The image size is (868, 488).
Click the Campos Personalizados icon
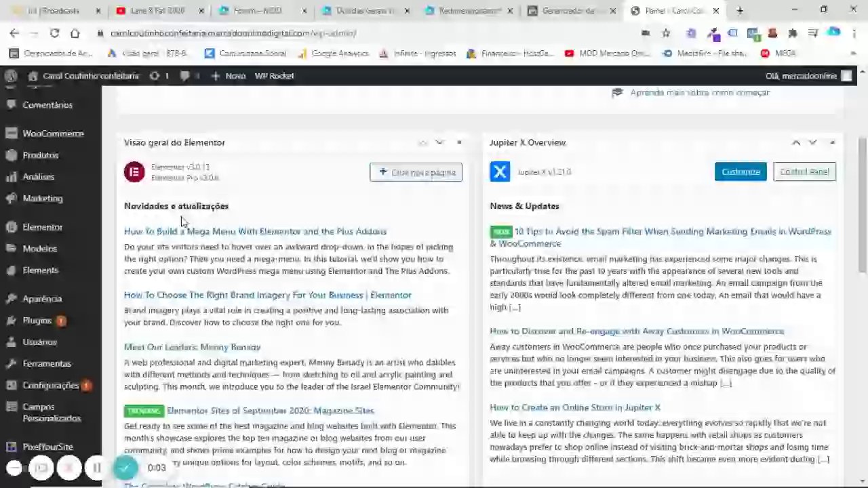pyautogui.click(x=11, y=407)
